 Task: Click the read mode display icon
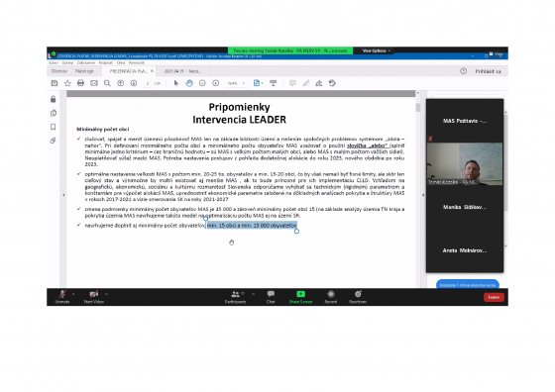[x=273, y=83]
